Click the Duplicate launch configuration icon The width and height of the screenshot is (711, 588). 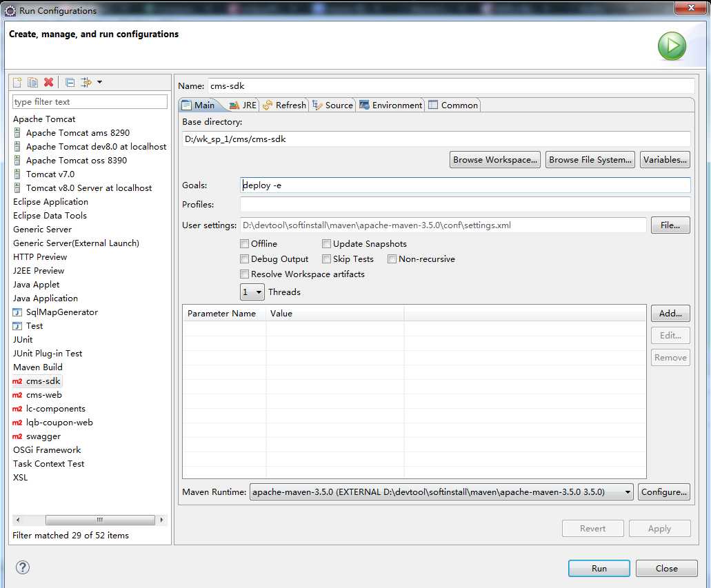click(x=32, y=82)
